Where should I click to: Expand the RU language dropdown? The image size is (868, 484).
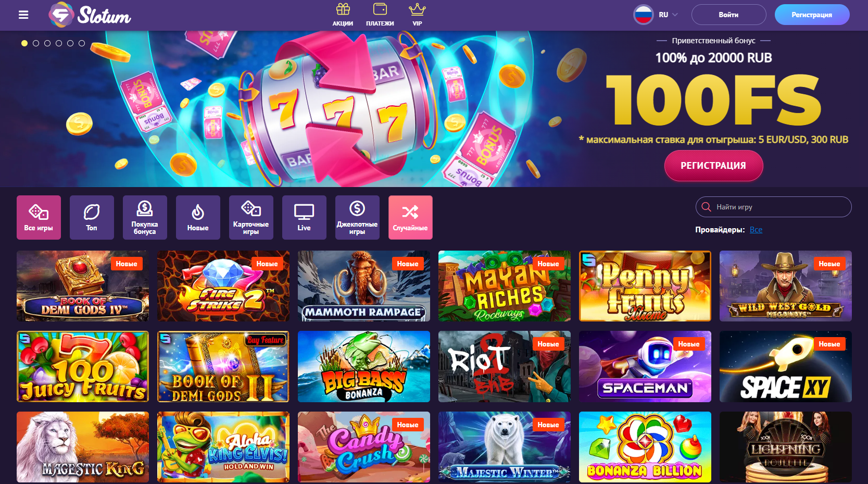656,15
